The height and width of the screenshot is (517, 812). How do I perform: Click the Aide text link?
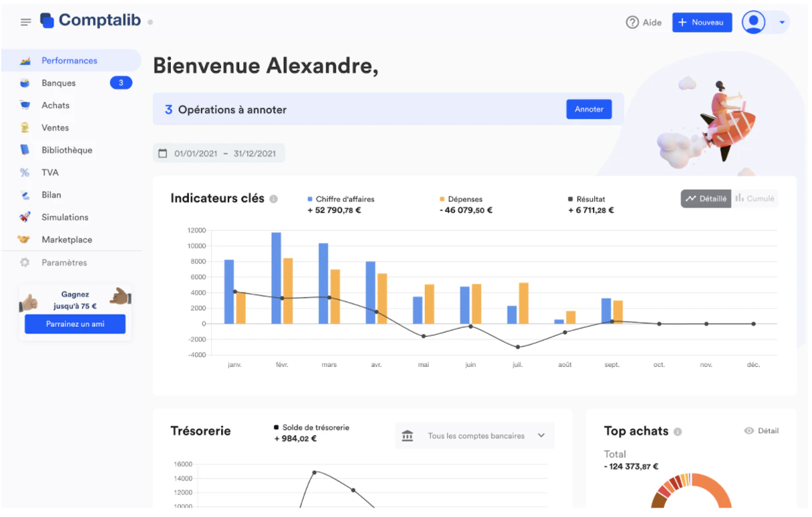coord(652,22)
